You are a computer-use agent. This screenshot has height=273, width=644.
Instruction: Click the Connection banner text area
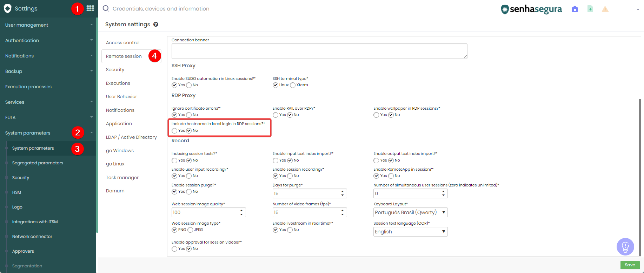319,51
